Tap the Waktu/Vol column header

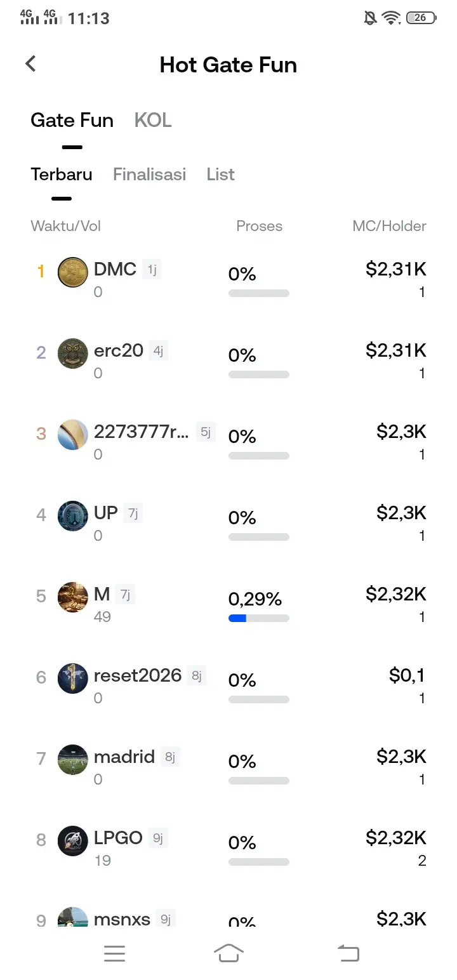65,226
